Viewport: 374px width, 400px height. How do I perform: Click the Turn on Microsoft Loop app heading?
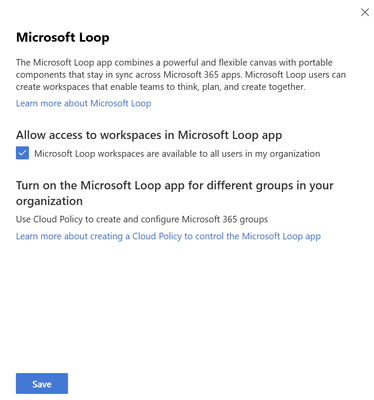point(175,193)
